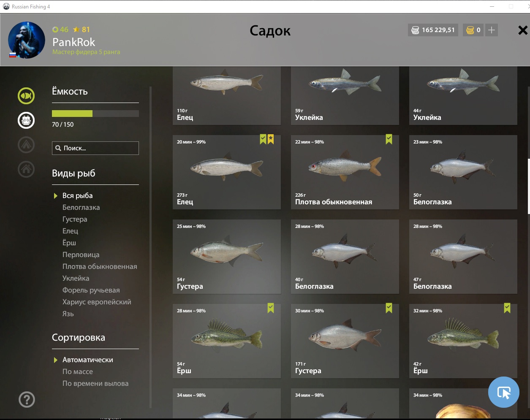Close the Садок window with X

click(x=522, y=30)
